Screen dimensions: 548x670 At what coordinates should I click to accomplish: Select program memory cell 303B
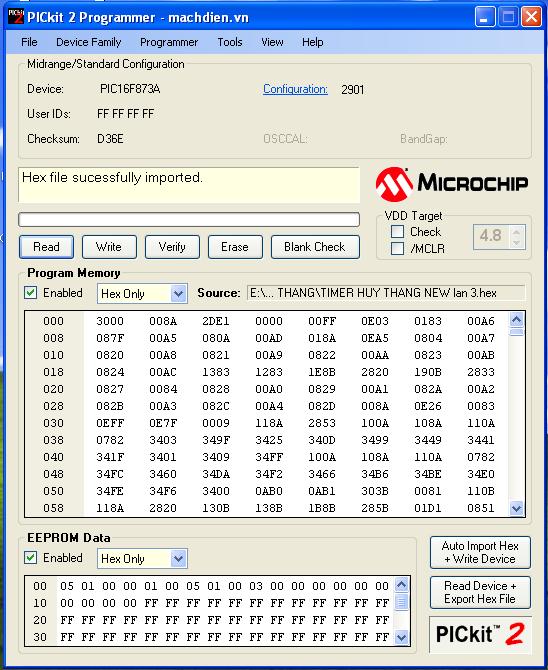pyautogui.click(x=375, y=491)
